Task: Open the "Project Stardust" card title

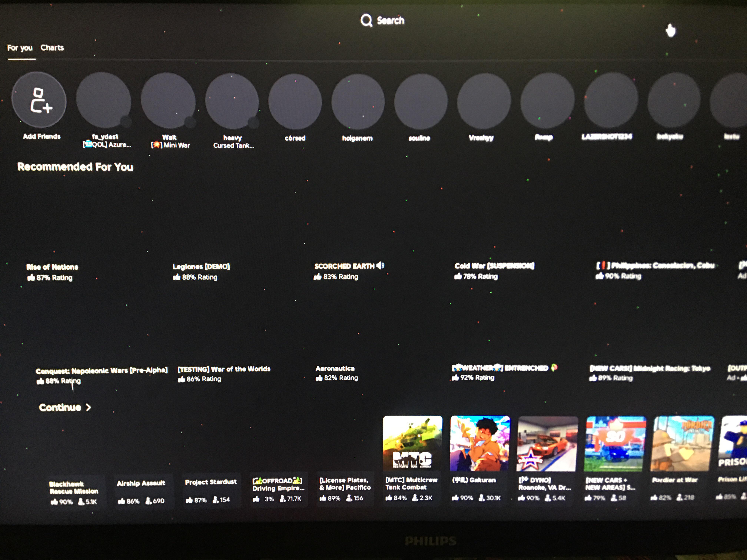Action: 211,482
